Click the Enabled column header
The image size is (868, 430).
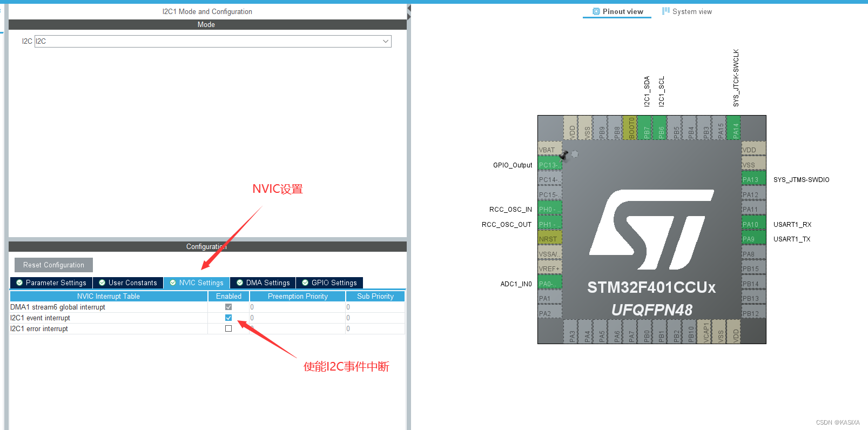pos(229,296)
